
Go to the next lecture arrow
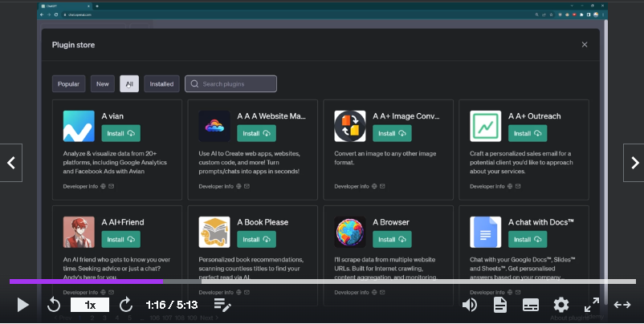tap(634, 163)
